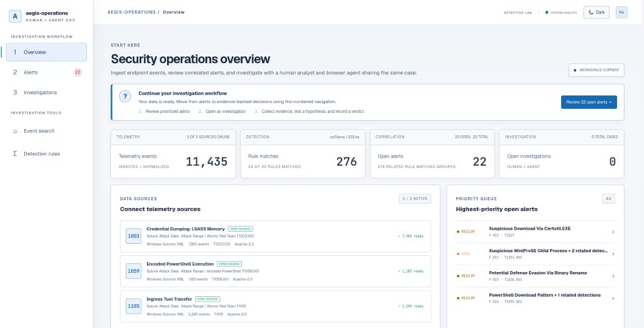Click the red 22 alerts badge

(x=78, y=72)
